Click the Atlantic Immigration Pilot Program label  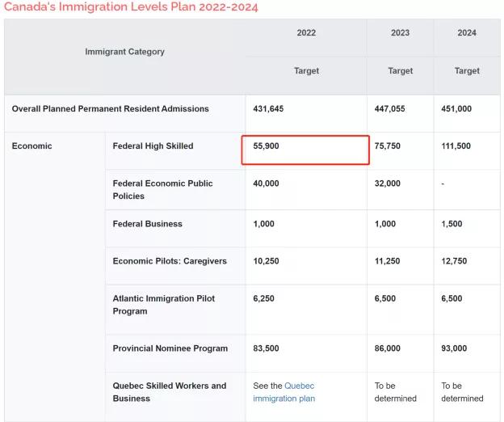tap(164, 305)
